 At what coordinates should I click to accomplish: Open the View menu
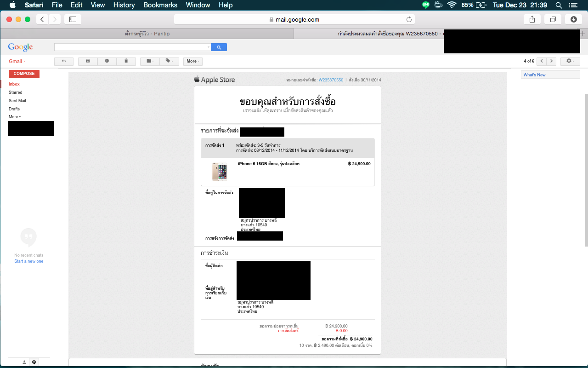click(x=98, y=5)
